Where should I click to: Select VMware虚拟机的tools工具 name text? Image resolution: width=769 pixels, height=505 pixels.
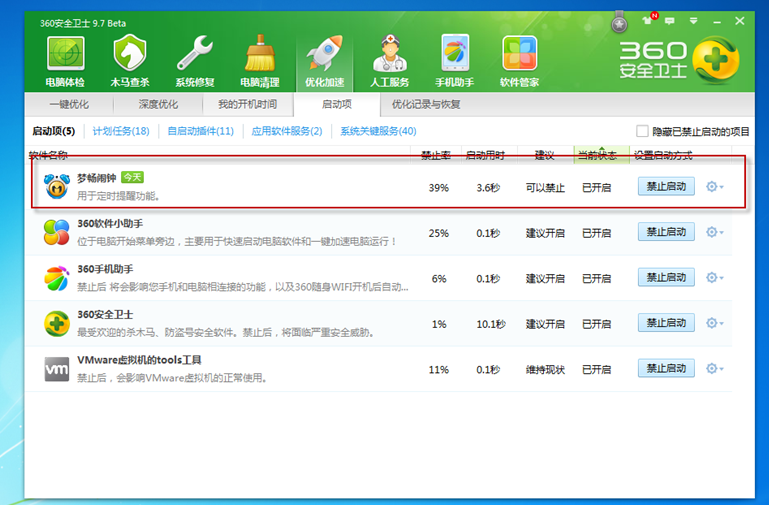(x=139, y=360)
